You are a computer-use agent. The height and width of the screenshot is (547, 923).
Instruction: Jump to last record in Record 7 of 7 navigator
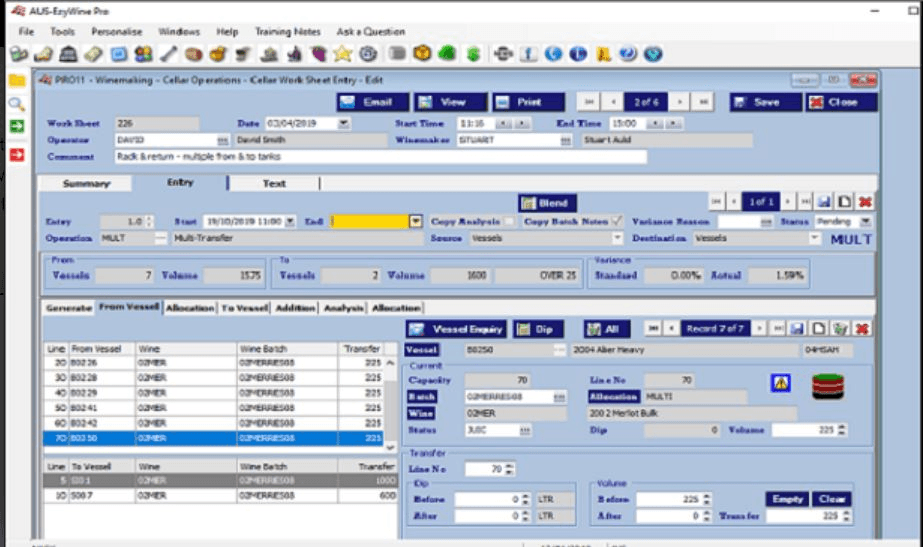pyautogui.click(x=778, y=329)
